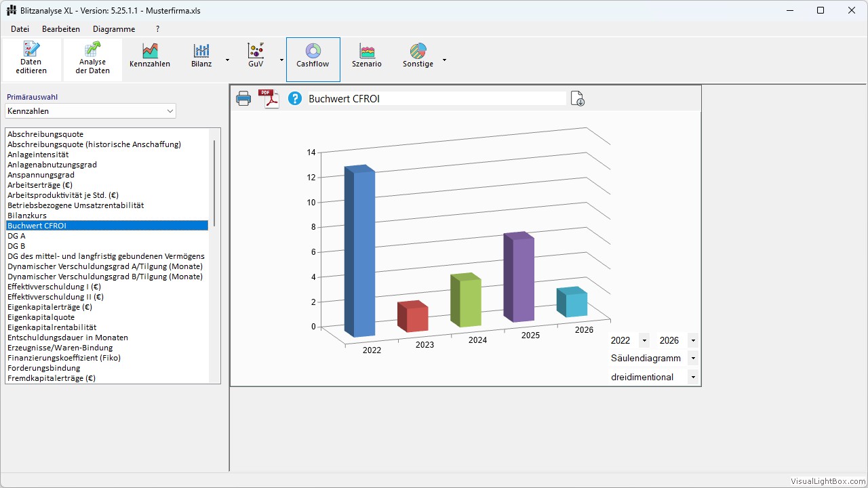
Task: Close the Blitzanalyse XL window
Action: click(852, 10)
